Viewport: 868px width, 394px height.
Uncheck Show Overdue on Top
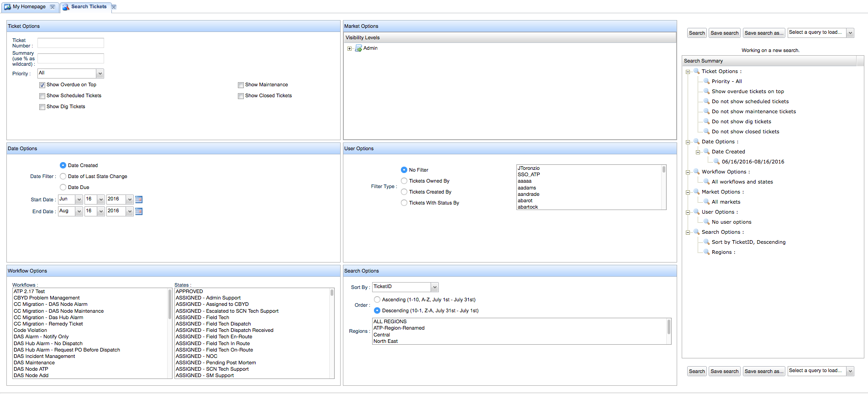pos(42,85)
